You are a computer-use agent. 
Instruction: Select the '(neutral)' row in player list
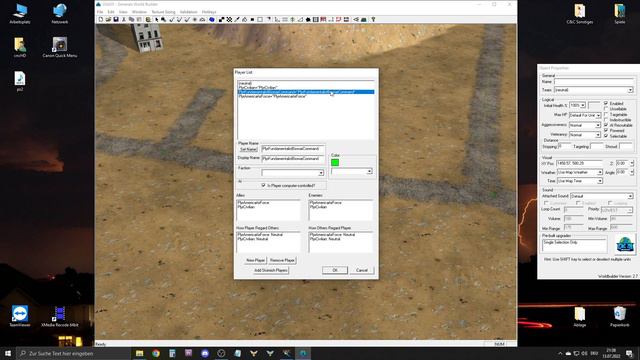(x=305, y=83)
